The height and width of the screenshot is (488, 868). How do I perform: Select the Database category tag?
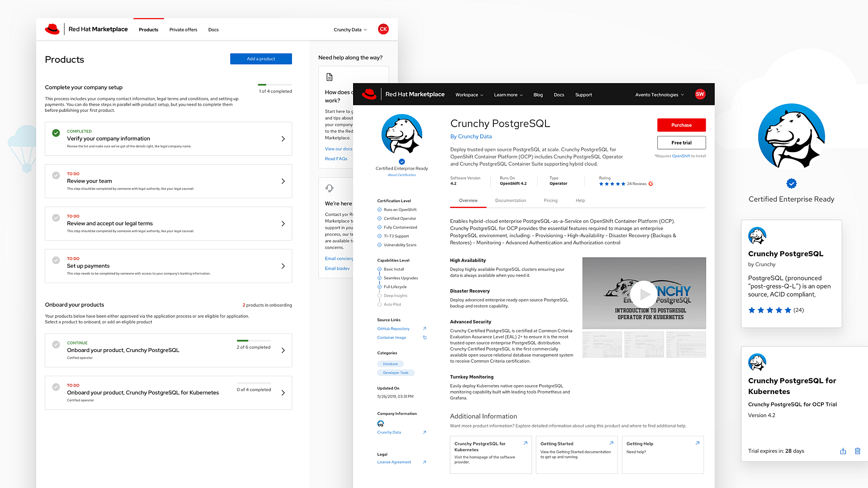tap(390, 364)
